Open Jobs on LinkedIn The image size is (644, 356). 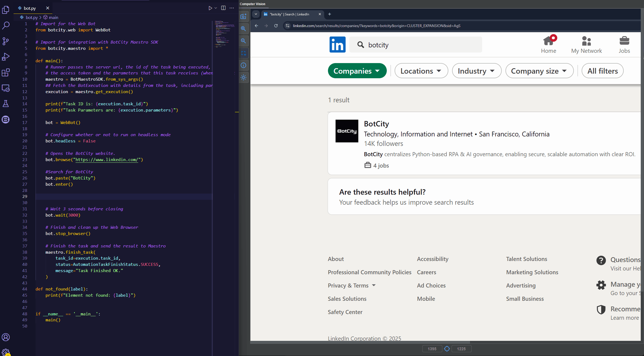click(624, 45)
